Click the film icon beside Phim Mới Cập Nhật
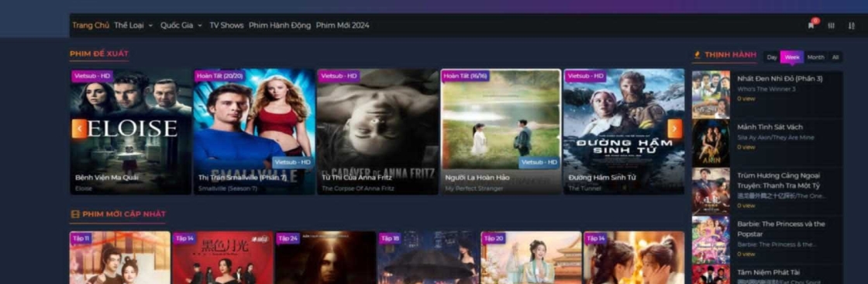This screenshot has width=868, height=284. [x=74, y=214]
